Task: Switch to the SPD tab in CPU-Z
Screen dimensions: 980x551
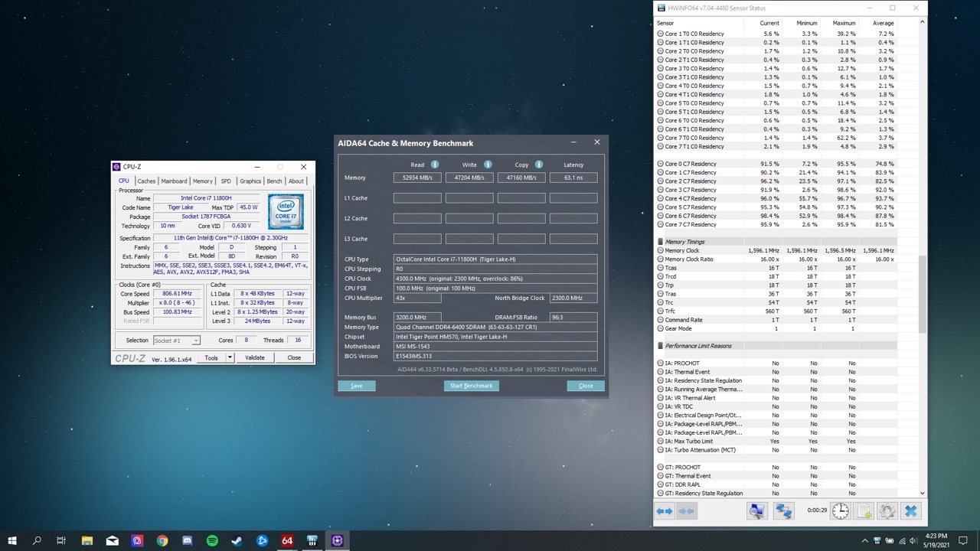Action: coord(226,181)
